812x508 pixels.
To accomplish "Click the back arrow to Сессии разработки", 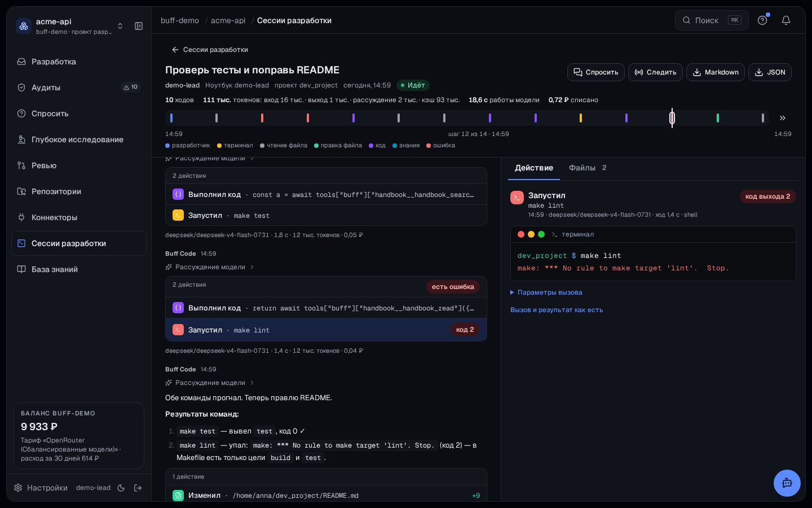I will click(x=175, y=50).
